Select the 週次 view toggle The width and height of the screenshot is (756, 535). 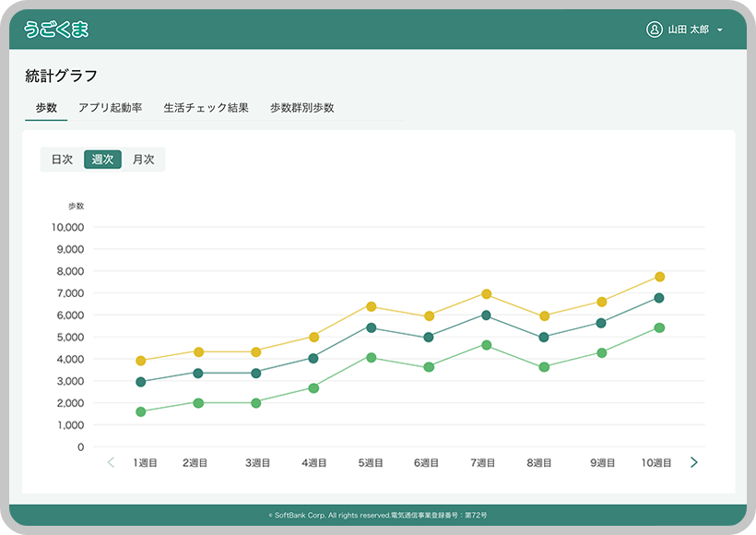102,160
